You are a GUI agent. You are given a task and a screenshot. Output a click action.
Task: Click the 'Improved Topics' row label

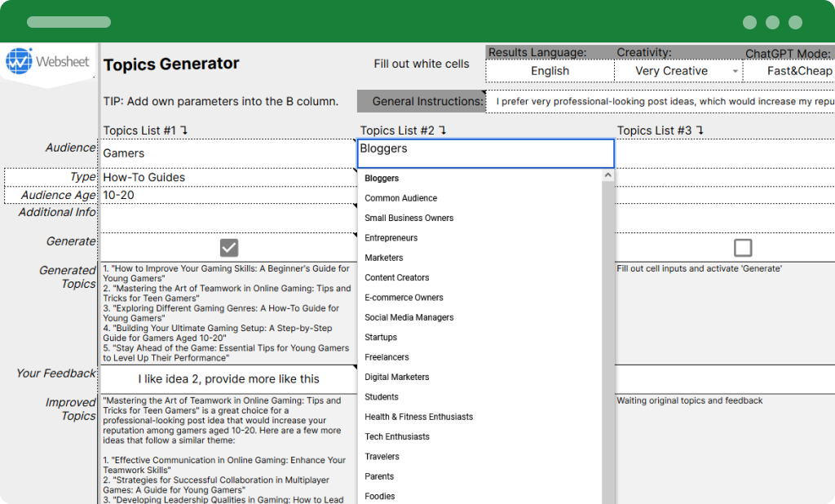point(70,409)
